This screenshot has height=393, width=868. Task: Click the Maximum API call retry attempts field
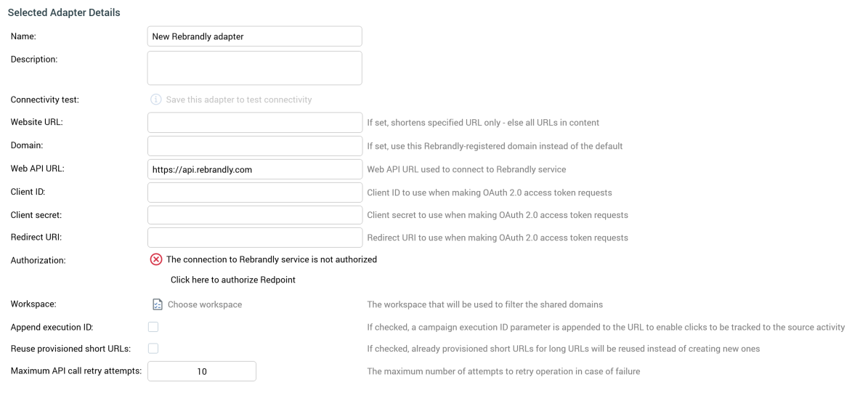(x=202, y=371)
